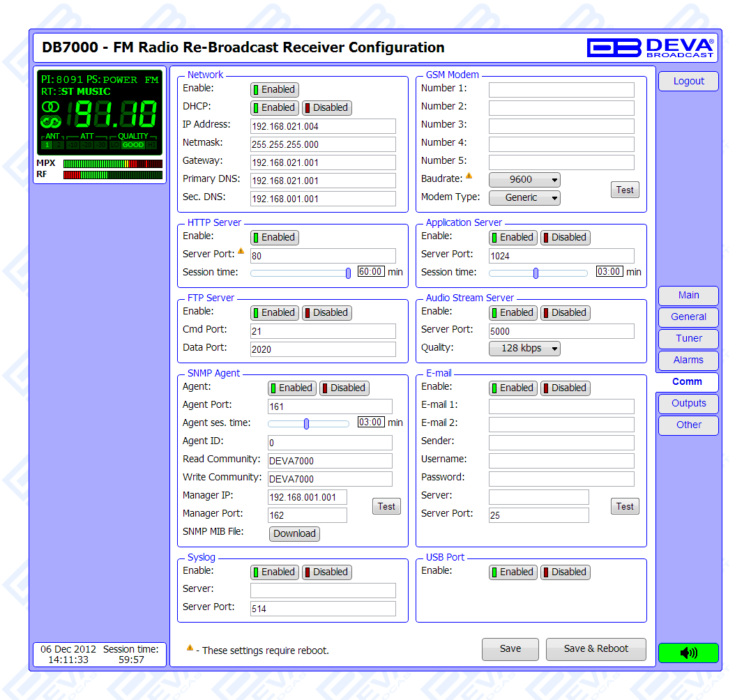Click the MPX level meter bar
Viewport: 751px width, 700px height.
pos(112,163)
